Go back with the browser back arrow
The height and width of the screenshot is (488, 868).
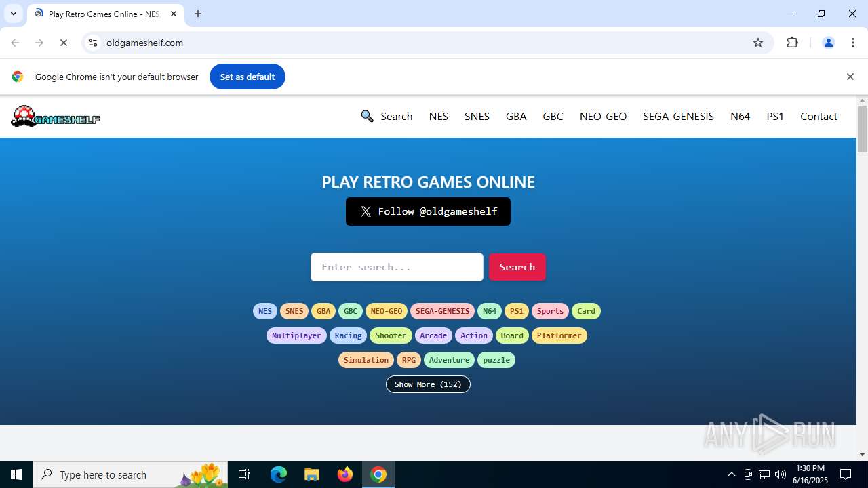coord(15,43)
